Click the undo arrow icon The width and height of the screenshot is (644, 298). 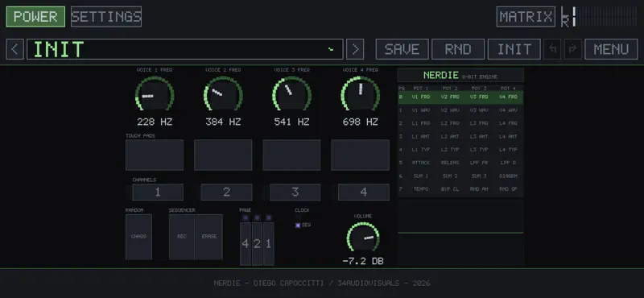(552, 49)
